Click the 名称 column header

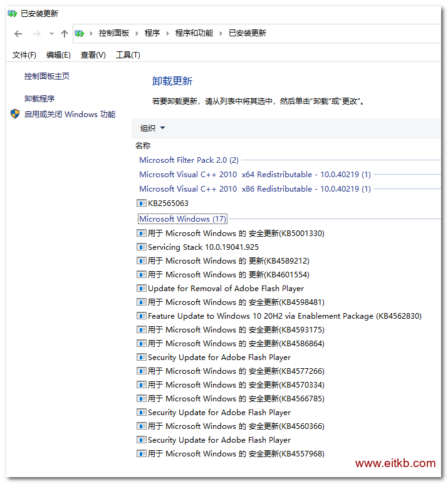point(143,145)
